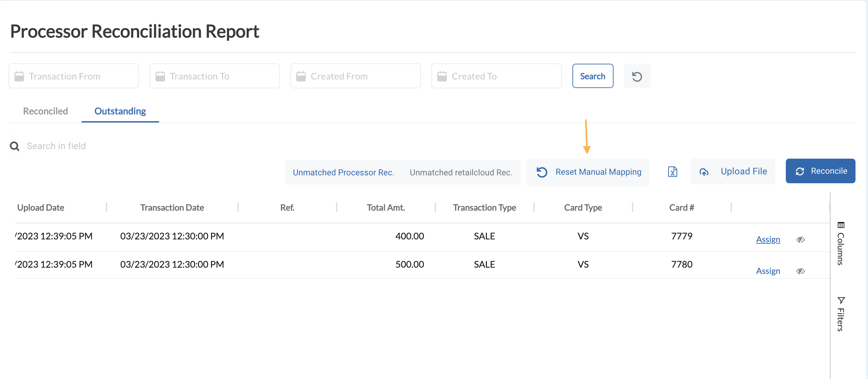
Task: Sort by Transaction Type column header
Action: point(484,208)
